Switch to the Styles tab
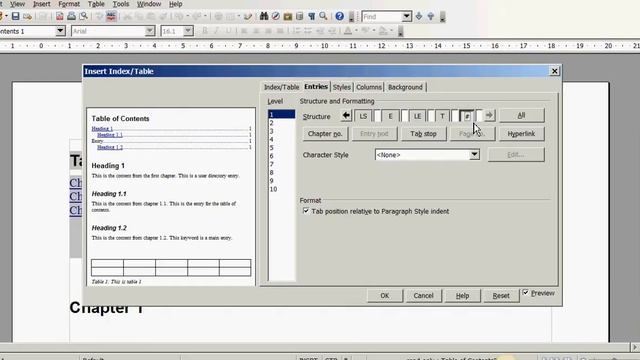The height and width of the screenshot is (360, 640). [x=342, y=87]
